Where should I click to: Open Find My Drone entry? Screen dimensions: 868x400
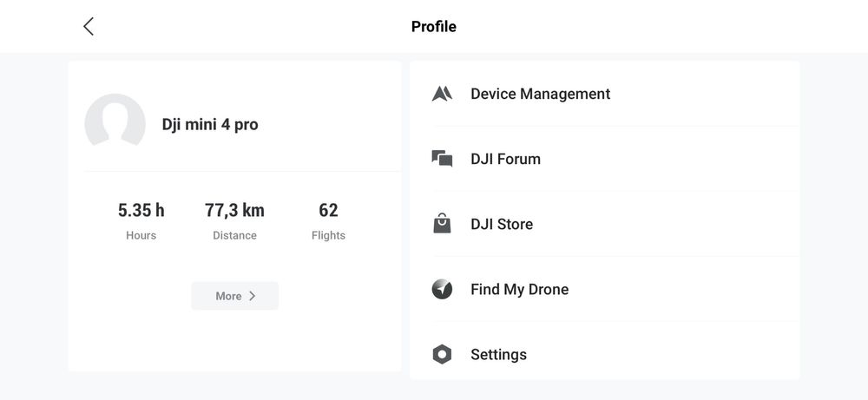605,289
